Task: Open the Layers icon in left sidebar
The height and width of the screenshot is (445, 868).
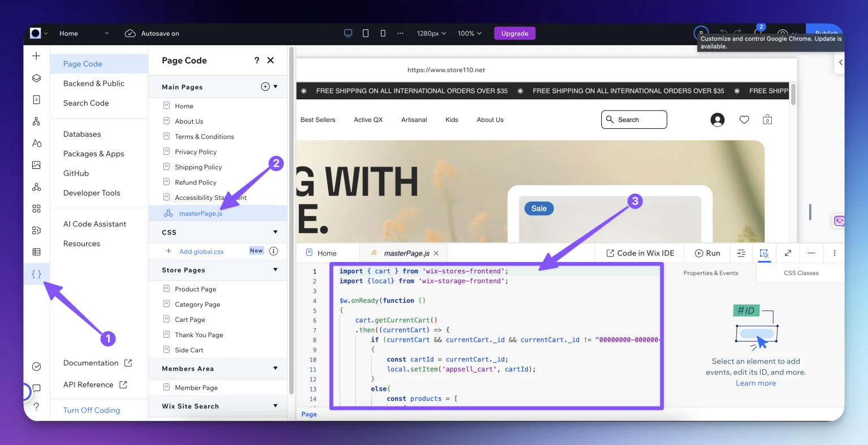Action: click(x=36, y=78)
